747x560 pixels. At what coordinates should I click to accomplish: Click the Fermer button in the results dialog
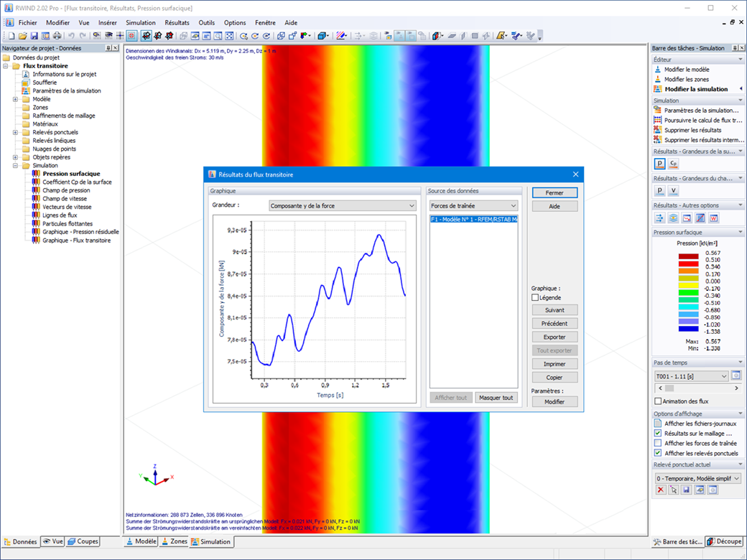click(554, 192)
